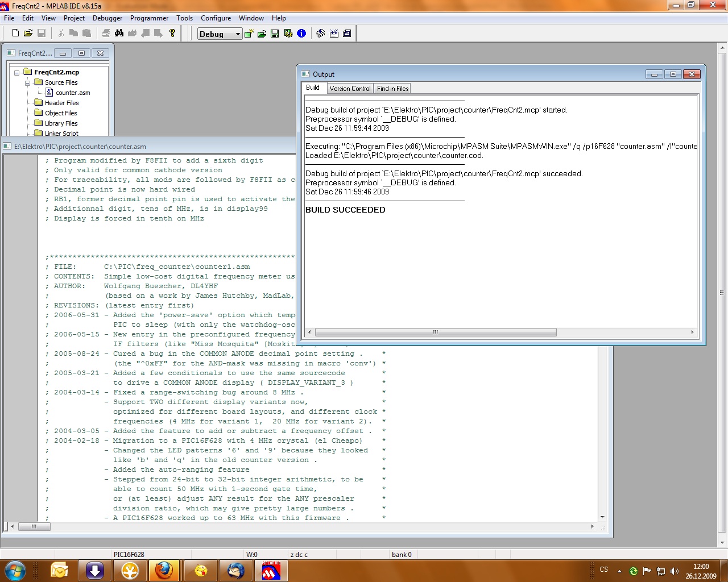Click the main workspace vertical scrollbar down arrow
The width and height of the screenshot is (728, 582).
pyautogui.click(x=722, y=542)
